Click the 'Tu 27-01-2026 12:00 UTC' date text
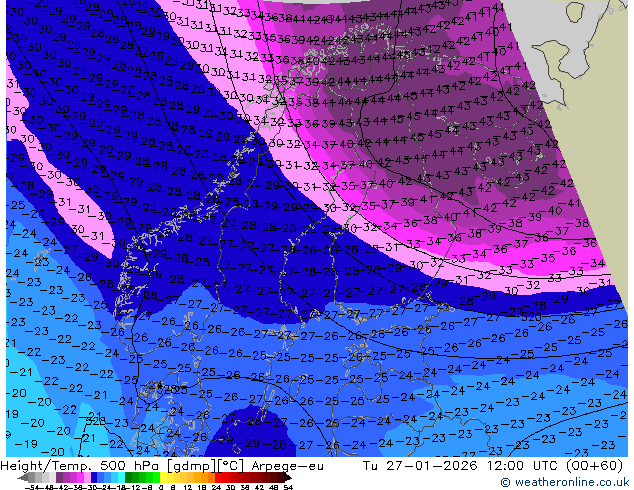Image resolution: width=634 pixels, height=490 pixels. [460, 466]
